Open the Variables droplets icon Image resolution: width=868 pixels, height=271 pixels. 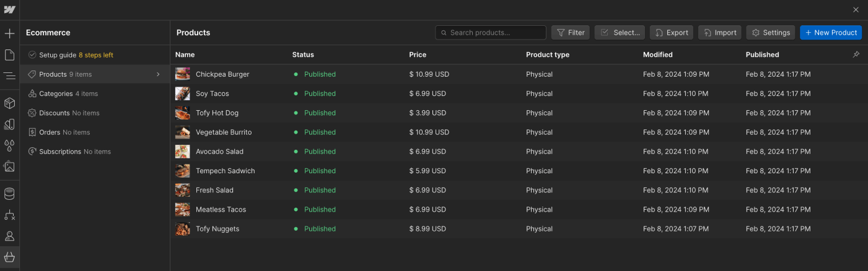click(x=9, y=145)
